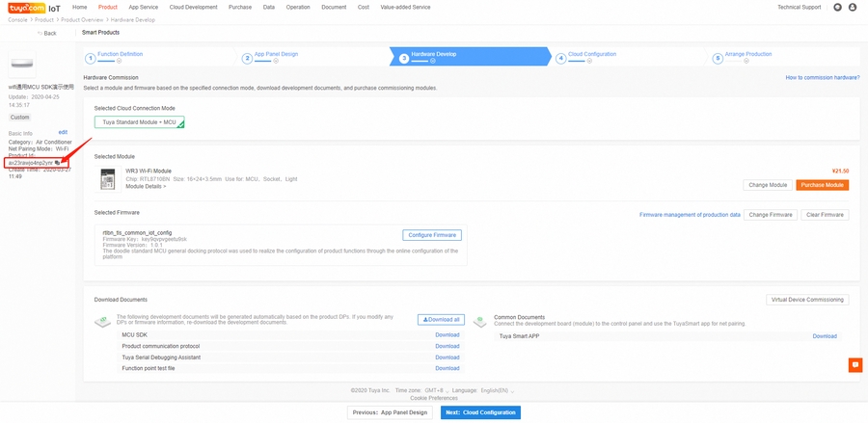
Task: Click Change Firmware button
Action: [771, 215]
